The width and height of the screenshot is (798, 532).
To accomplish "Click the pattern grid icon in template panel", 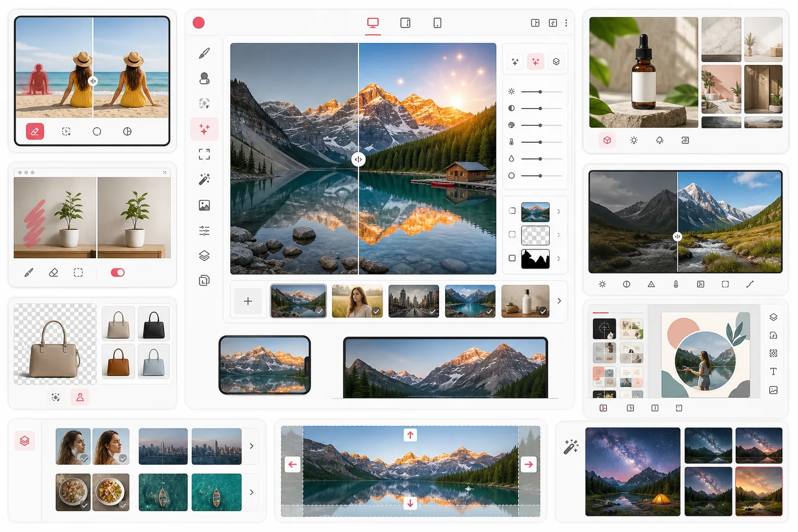I will point(774,353).
